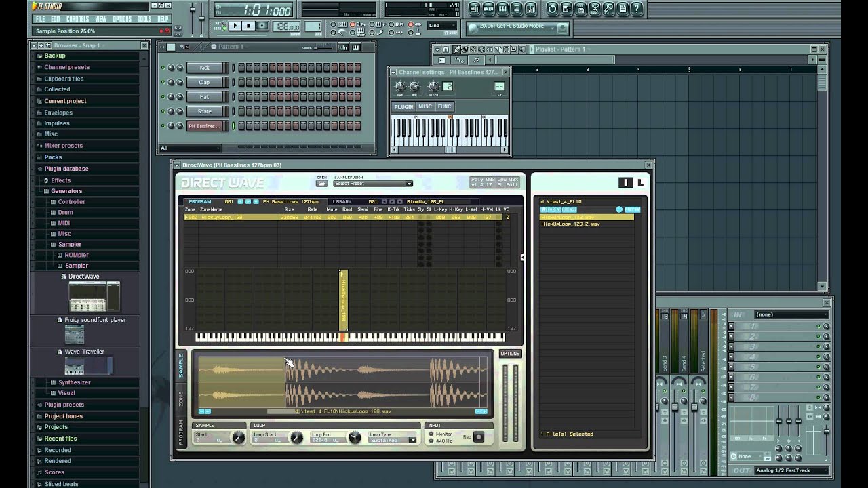Open the Mixer window icon in top toolbar
Image resolution: width=868 pixels, height=488 pixels.
531,9
